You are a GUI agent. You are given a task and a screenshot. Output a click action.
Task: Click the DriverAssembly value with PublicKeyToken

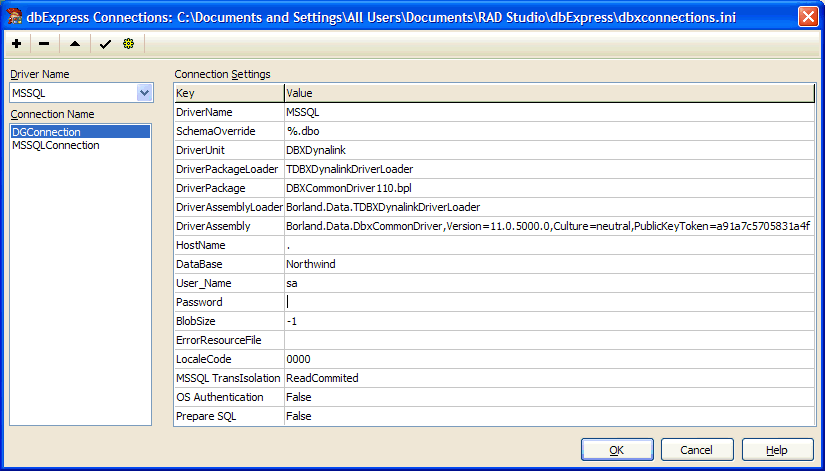tap(548, 226)
